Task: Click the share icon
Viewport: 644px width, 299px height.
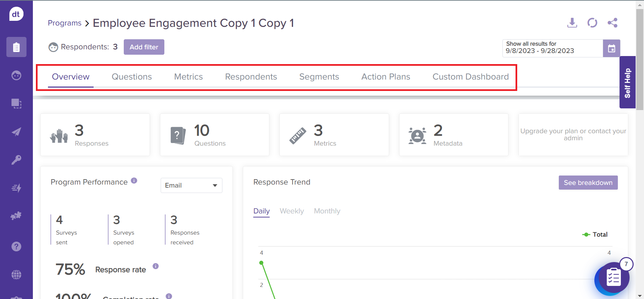Action: 612,23
